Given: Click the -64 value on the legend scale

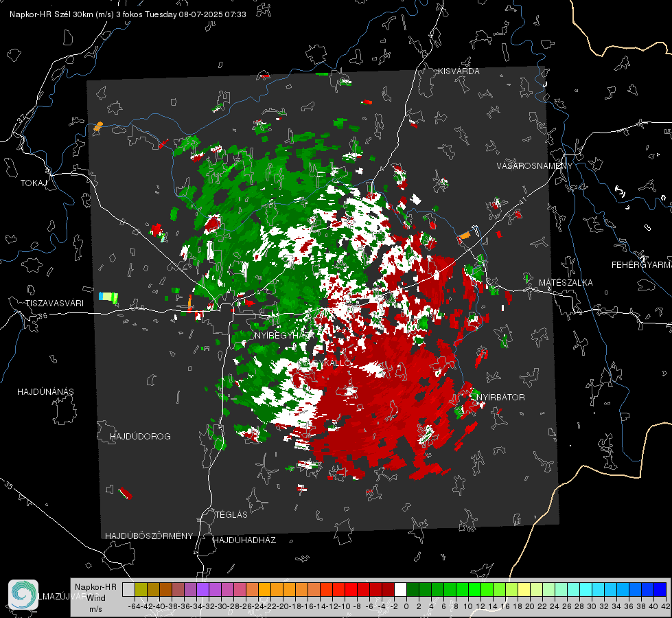Looking at the screenshot, I should (x=135, y=606).
